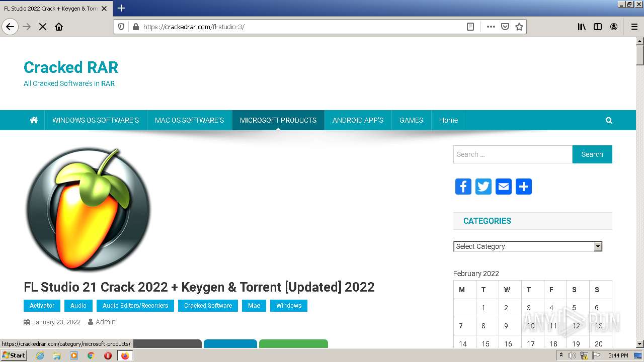
Task: Open Firefox library icon
Action: point(582,27)
